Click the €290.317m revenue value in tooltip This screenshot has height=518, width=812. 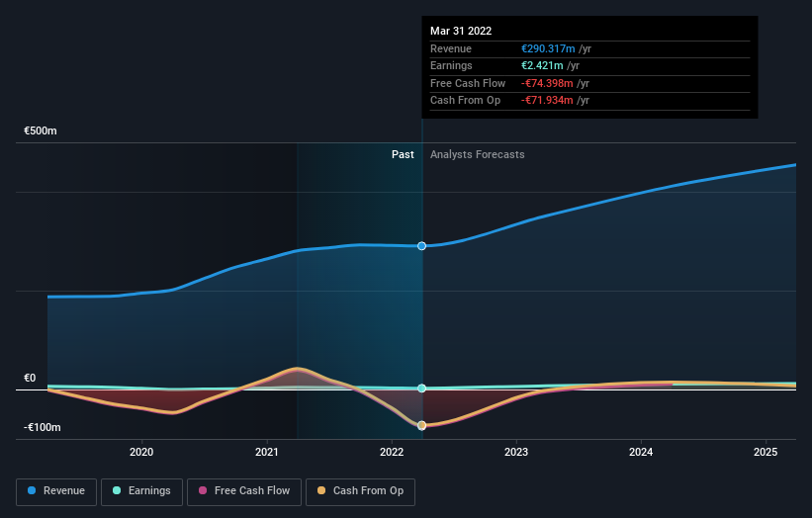tap(548, 48)
